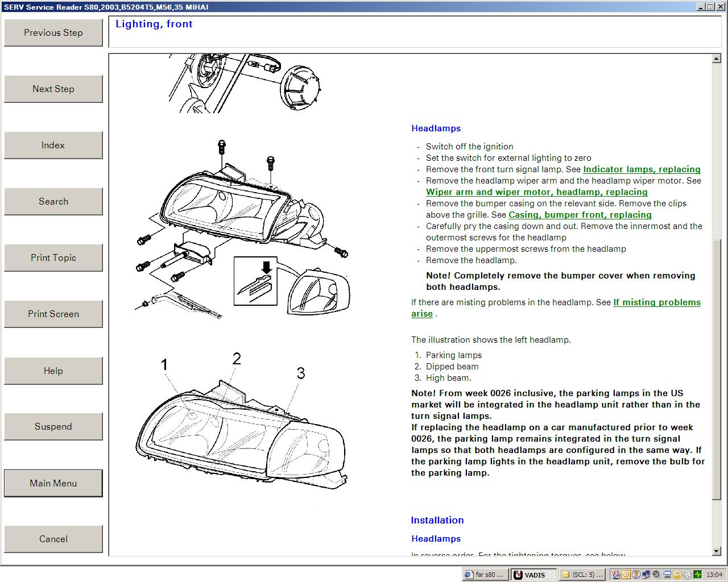Open the '(SCL: 5)' mail taskbar item
The width and height of the screenshot is (728, 582).
582,575
